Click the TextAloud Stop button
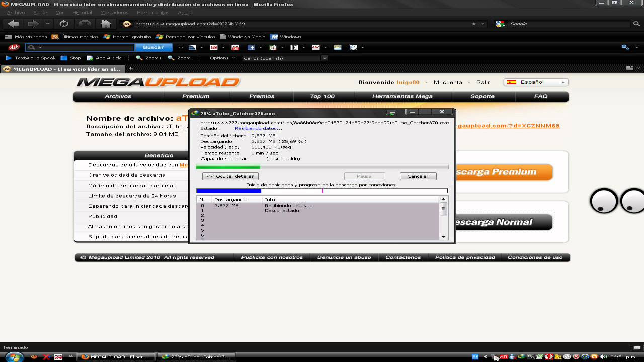This screenshot has height=362, width=644. click(71, 58)
